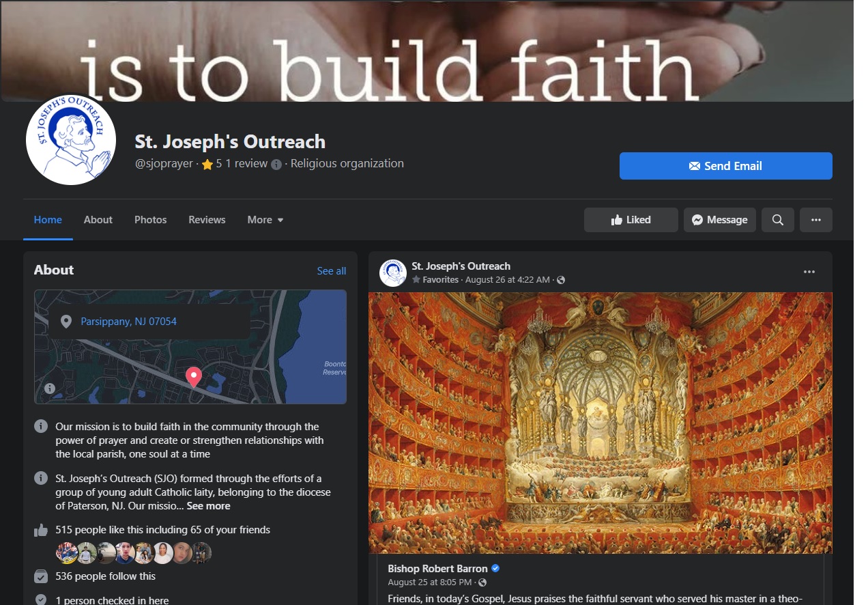Click the red map location pin
Viewport: 868px width, 605px height.
[x=194, y=377]
